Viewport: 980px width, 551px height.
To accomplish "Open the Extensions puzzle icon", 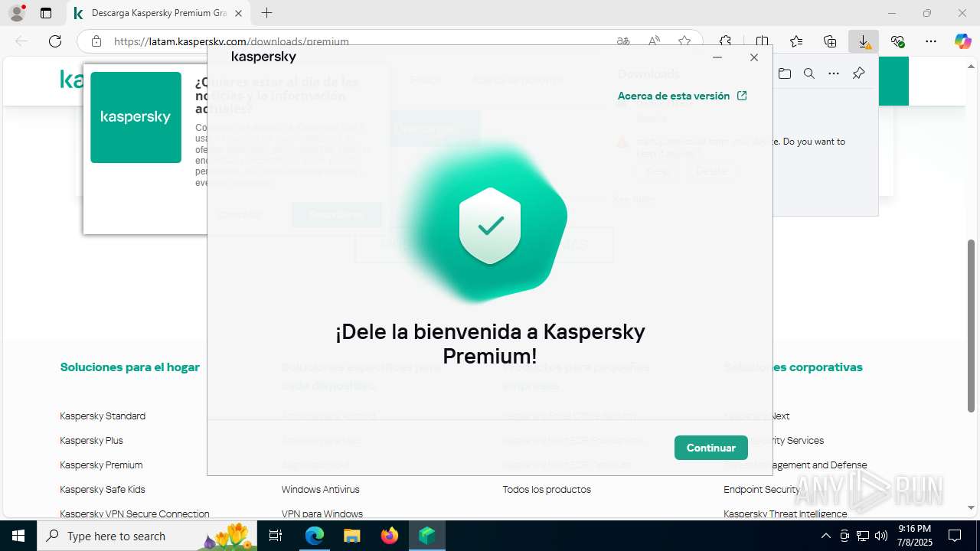I will (x=725, y=41).
